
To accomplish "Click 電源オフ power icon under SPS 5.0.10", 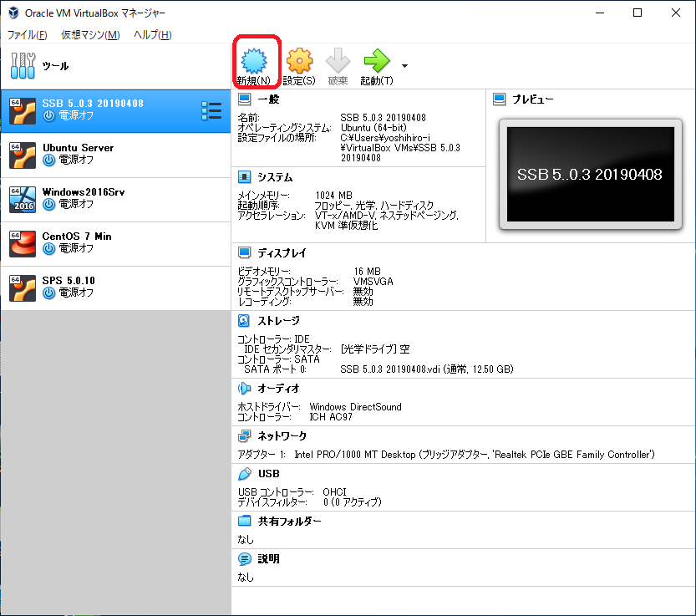I will coord(48,293).
